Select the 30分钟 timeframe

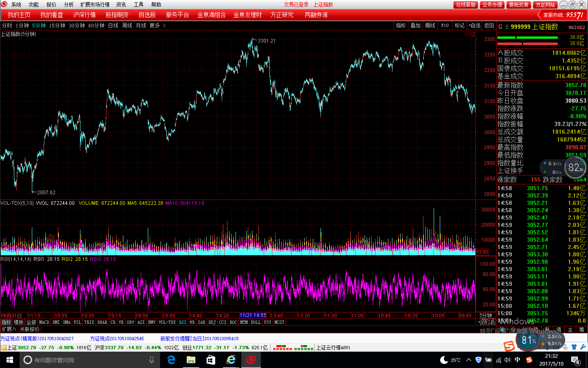tap(77, 25)
